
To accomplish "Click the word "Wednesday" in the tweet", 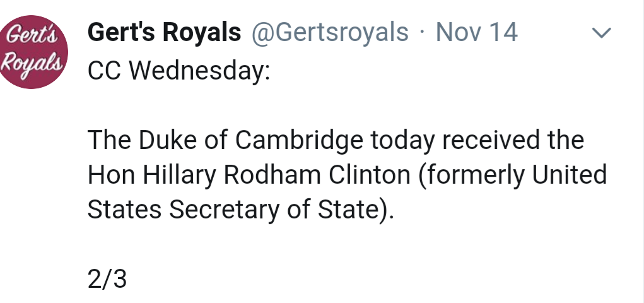I will point(197,71).
